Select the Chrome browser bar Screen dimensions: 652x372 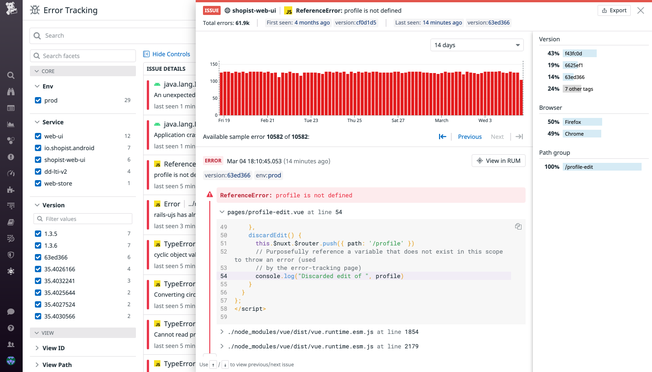582,134
